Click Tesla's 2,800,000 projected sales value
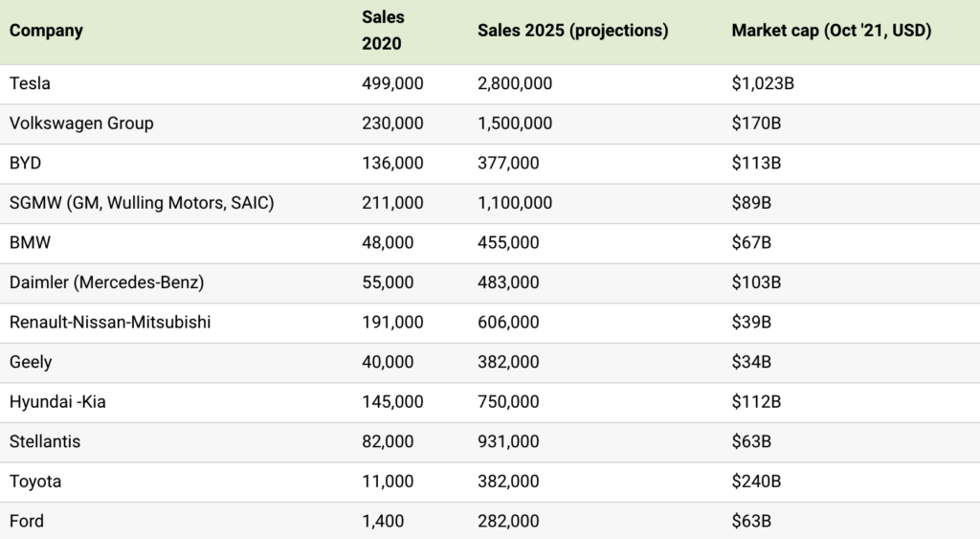This screenshot has width=980, height=539. pos(514,84)
